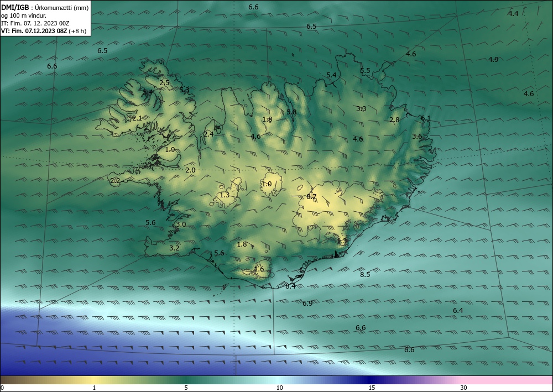Select the 2.1 map value

tap(137, 118)
